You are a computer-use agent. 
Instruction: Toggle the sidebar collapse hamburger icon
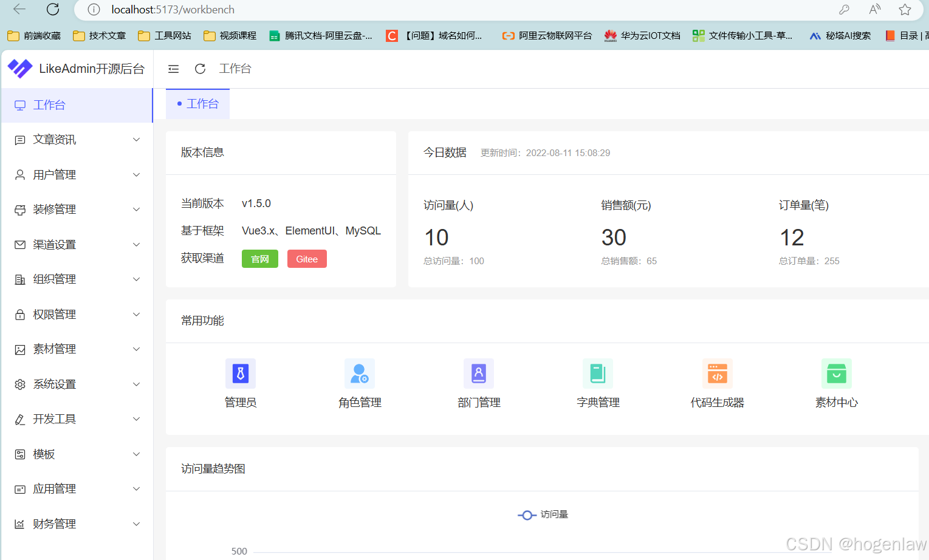(x=173, y=69)
